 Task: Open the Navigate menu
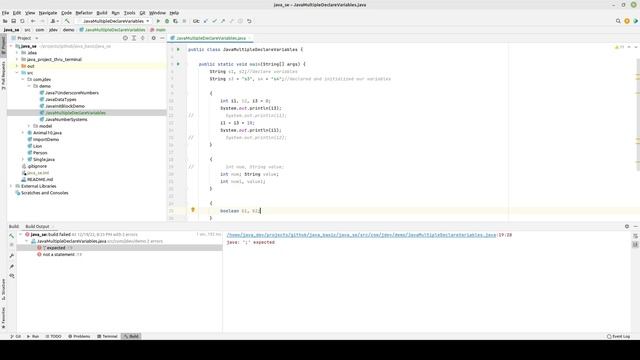48,13
